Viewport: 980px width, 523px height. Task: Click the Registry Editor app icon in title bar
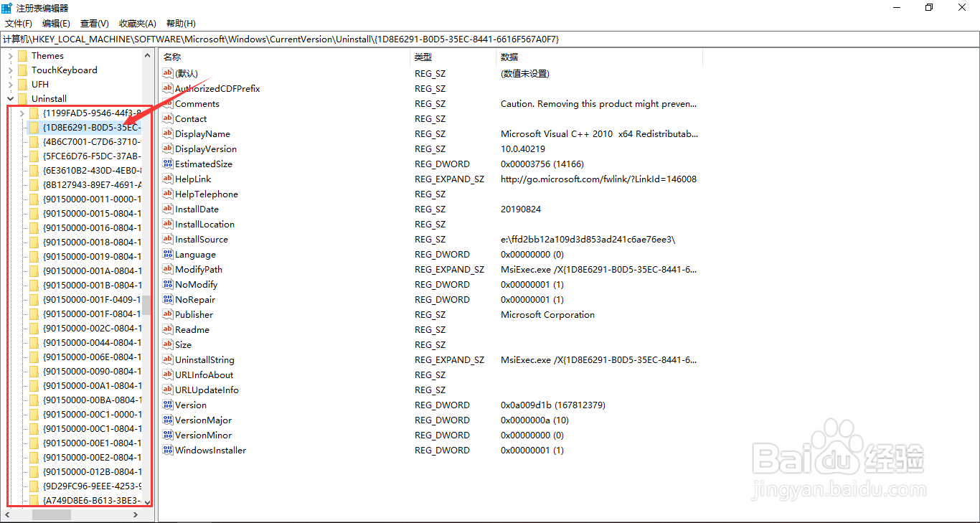click(x=7, y=8)
